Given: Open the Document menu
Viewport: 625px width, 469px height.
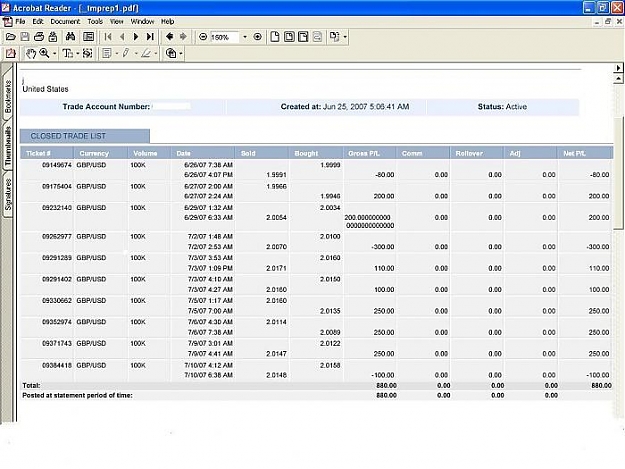Looking at the screenshot, I should 65,22.
